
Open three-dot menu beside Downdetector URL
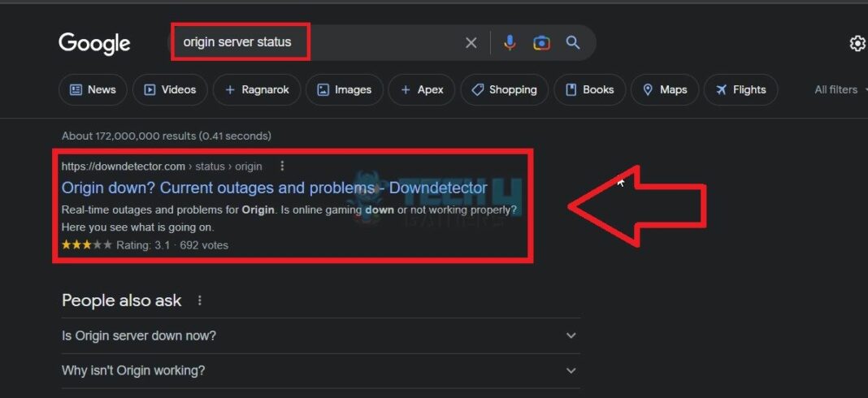tap(282, 166)
